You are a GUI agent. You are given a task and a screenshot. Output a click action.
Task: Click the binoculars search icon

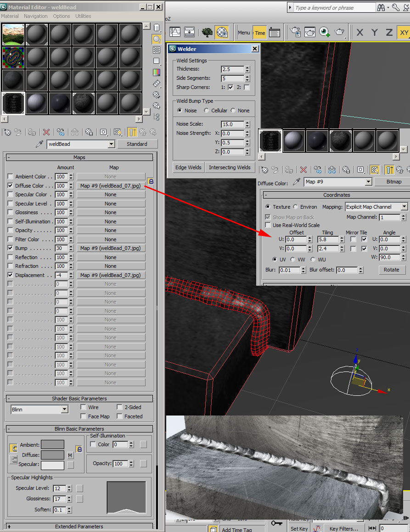(381, 8)
